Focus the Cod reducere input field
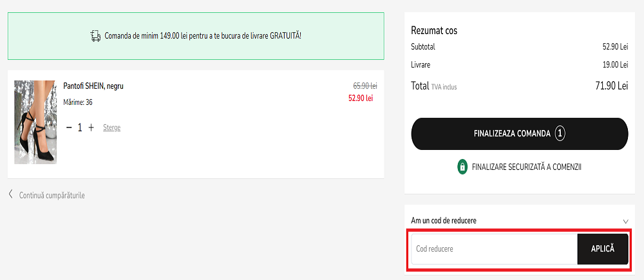 [x=494, y=248]
